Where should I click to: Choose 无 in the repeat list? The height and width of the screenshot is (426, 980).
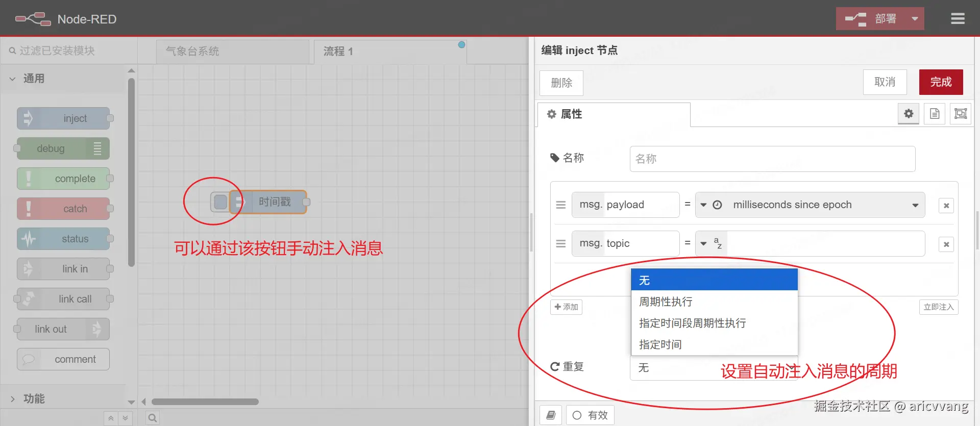click(x=714, y=280)
